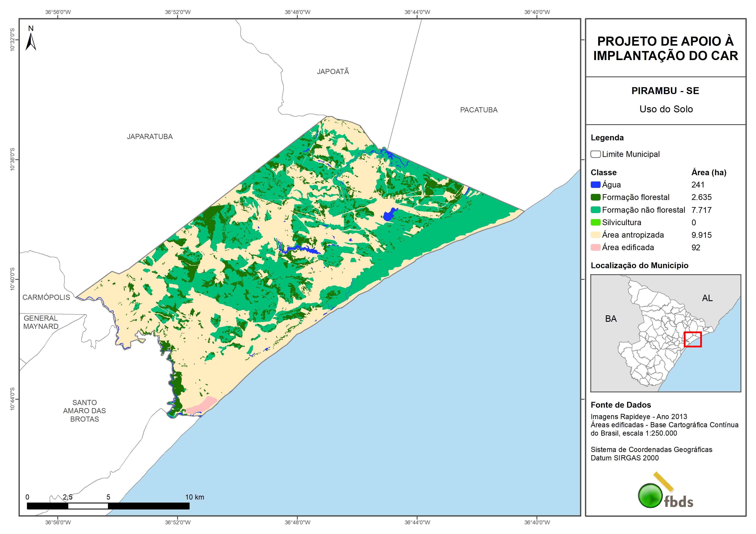Click the fbds green sphere logo
Screen dimensions: 756x534
click(x=650, y=495)
